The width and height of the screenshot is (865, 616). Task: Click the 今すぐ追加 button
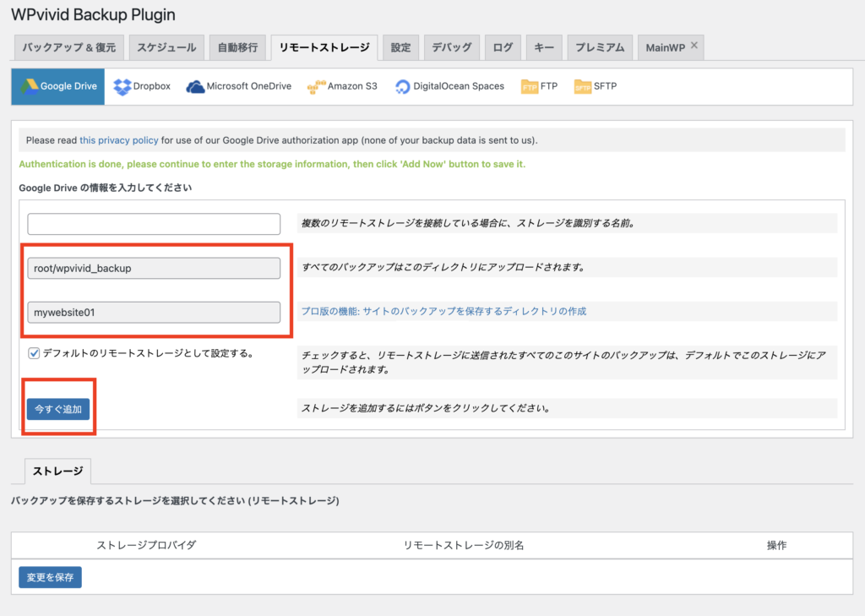pos(58,410)
